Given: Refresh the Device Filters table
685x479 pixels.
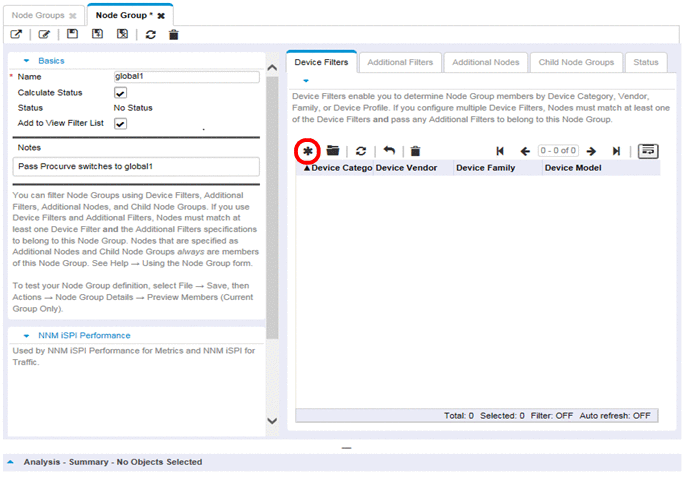Looking at the screenshot, I should click(x=361, y=151).
